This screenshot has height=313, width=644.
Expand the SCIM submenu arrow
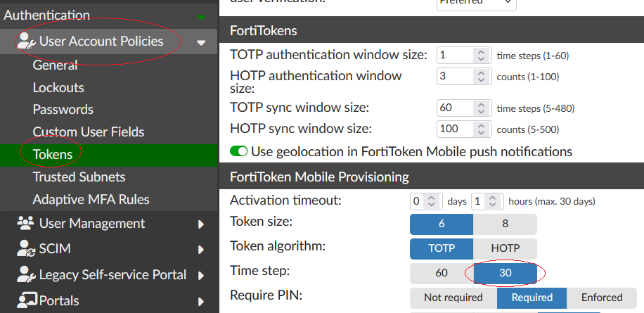pyautogui.click(x=201, y=250)
